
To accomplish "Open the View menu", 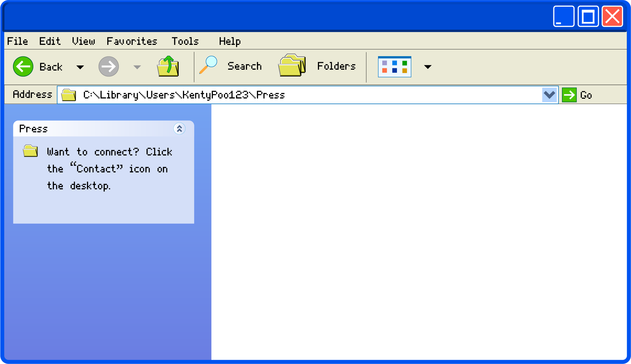I will pos(84,41).
